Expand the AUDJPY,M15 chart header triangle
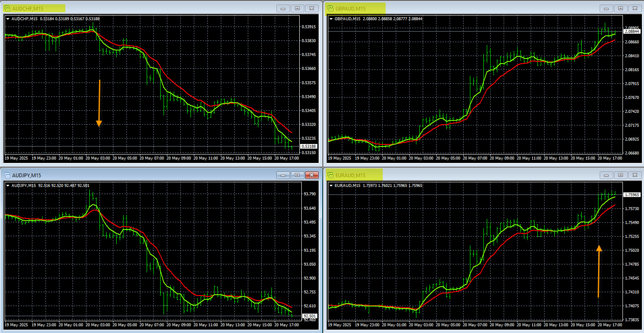The image size is (644, 333). 8,186
